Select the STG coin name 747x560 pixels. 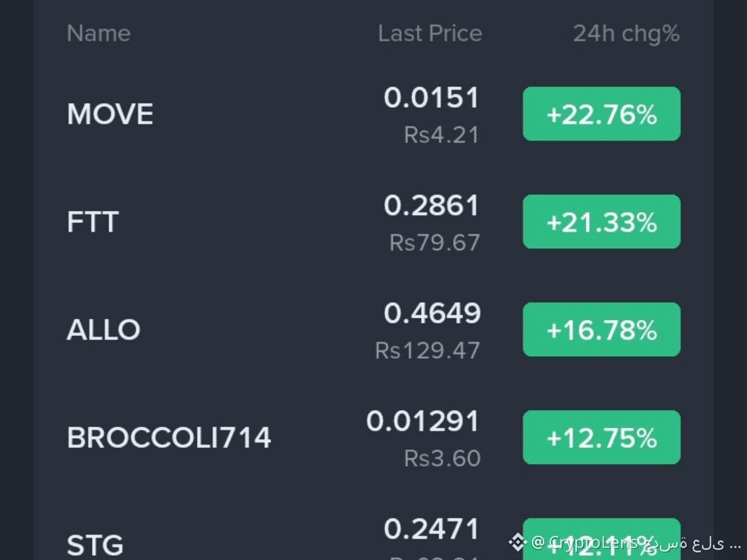tap(95, 545)
